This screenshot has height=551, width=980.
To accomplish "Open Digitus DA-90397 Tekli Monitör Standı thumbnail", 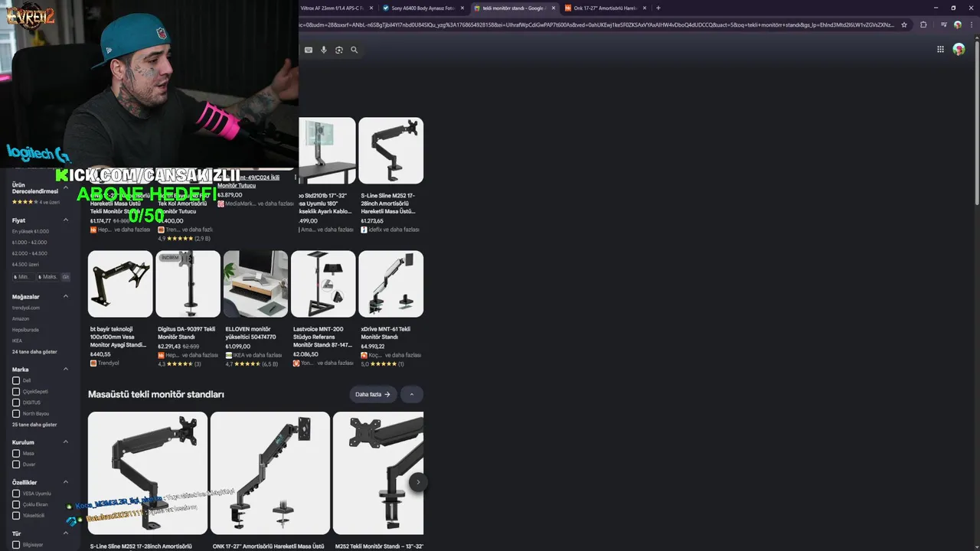I will click(188, 284).
